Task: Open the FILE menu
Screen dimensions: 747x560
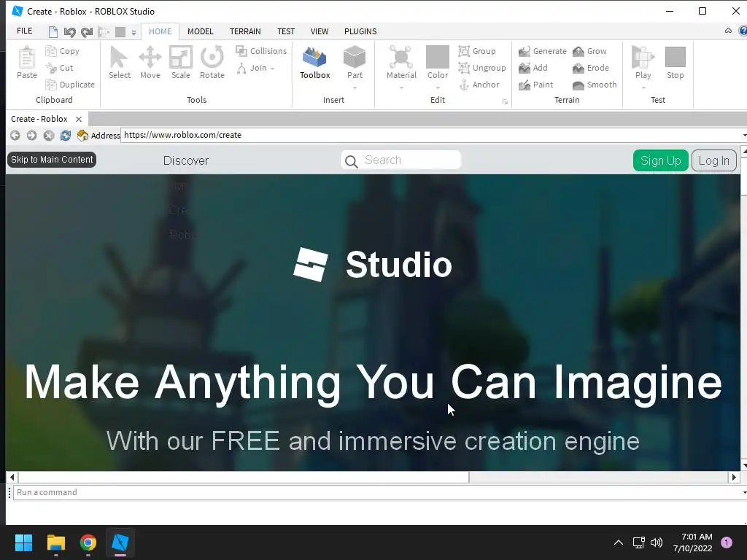Action: [24, 31]
